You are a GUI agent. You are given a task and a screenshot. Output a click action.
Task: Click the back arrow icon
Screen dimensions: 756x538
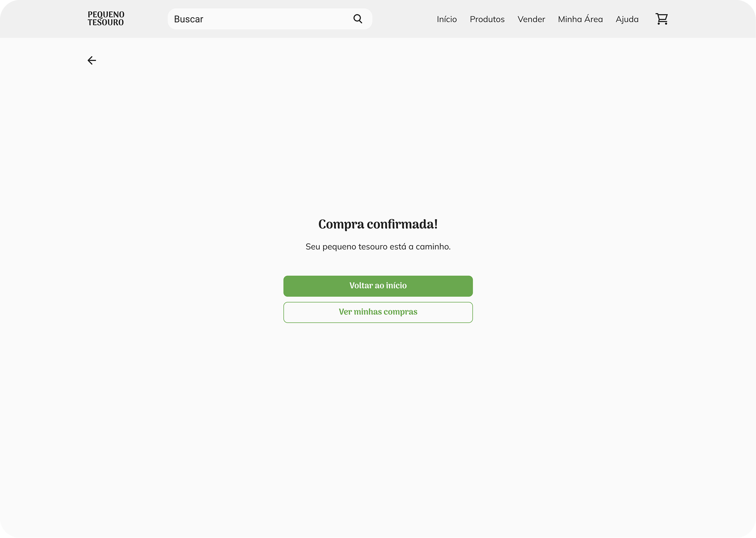tap(91, 60)
